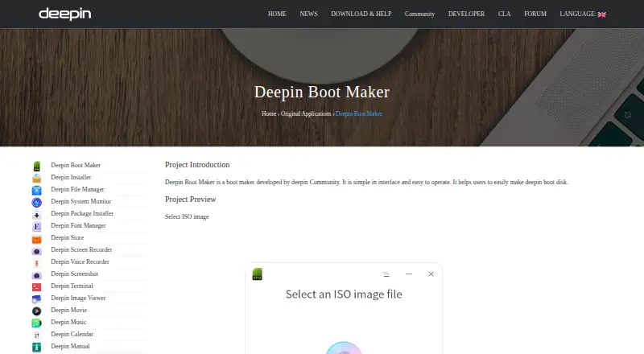
Task: Click the Home breadcrumb link
Action: (x=269, y=113)
